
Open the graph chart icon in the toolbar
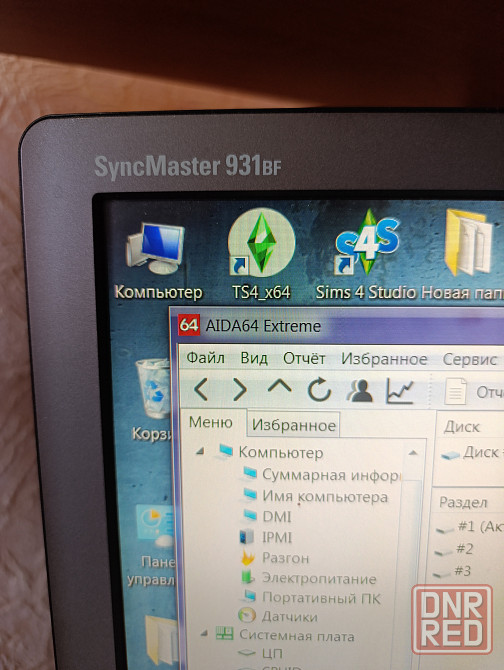[x=399, y=391]
